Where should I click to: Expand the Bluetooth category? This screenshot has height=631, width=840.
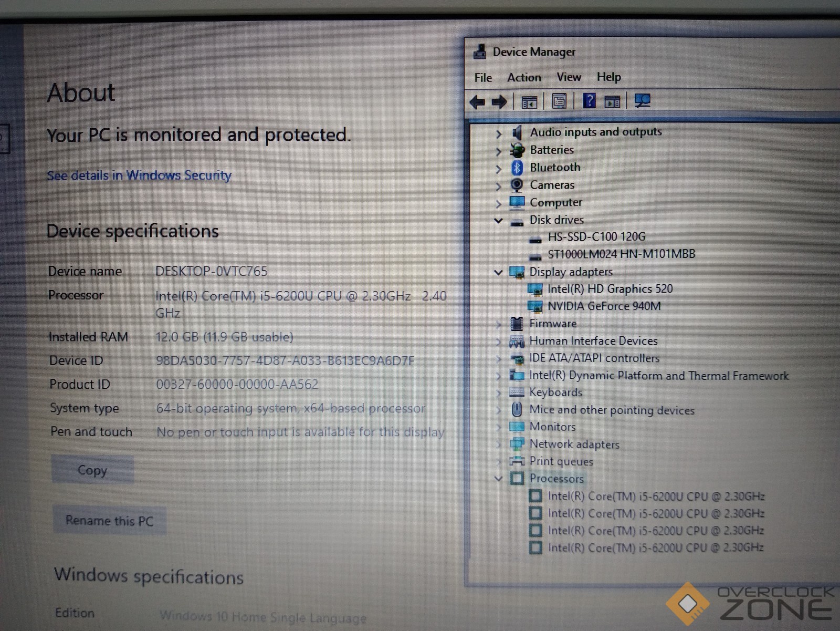click(499, 169)
